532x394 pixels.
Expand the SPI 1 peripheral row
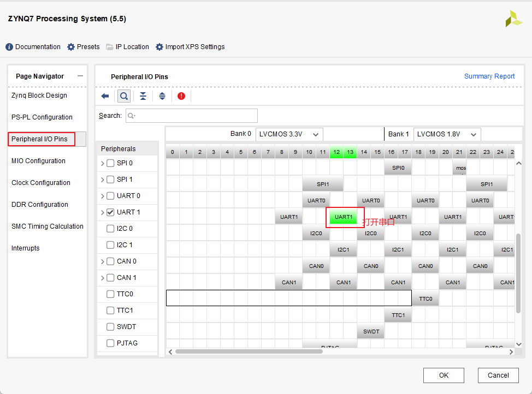(x=103, y=180)
